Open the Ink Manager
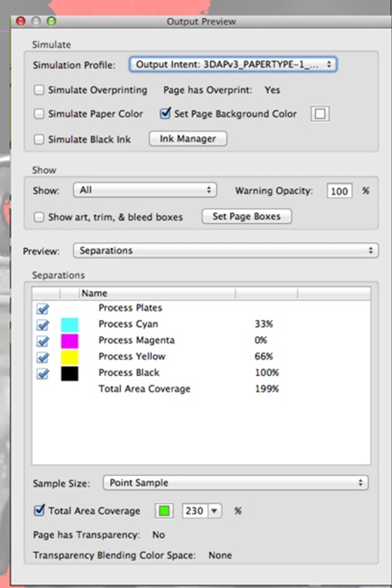This screenshot has width=392, height=588. coord(187,138)
